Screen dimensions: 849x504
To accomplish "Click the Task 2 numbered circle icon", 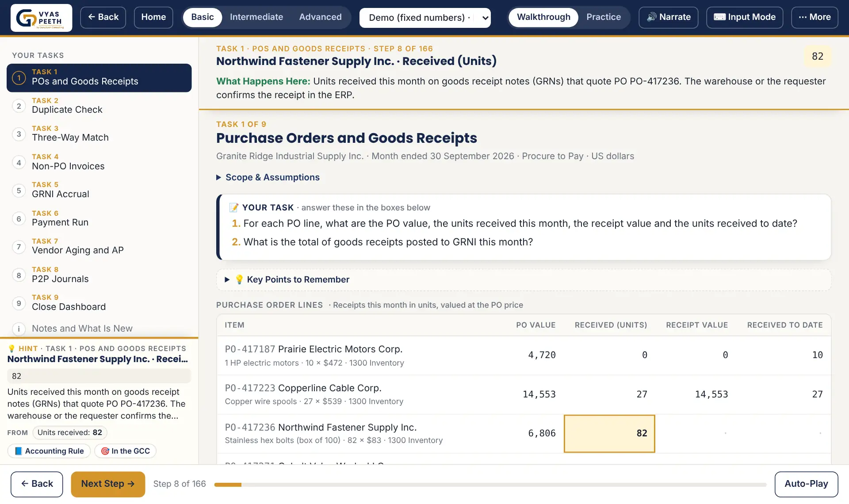I will [19, 106].
